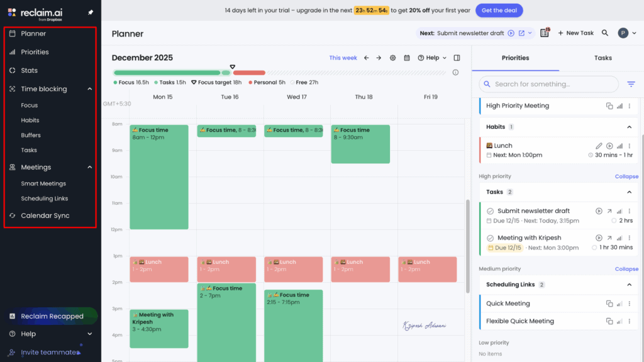Click the Search for something field
Viewport: 644px width, 362px height.
click(x=547, y=84)
